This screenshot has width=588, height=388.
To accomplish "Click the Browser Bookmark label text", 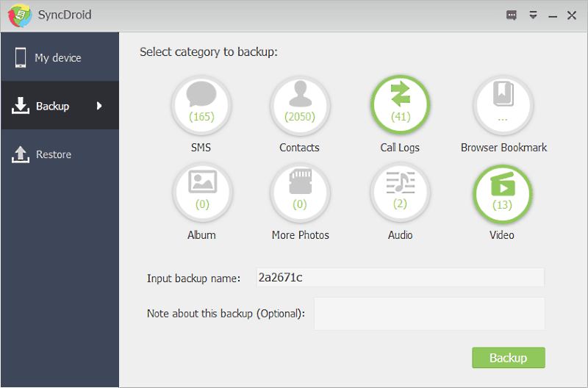I will pyautogui.click(x=503, y=147).
